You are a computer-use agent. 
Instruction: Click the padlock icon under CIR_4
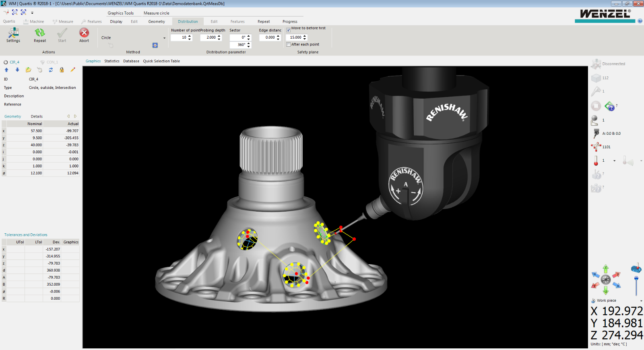[62, 70]
